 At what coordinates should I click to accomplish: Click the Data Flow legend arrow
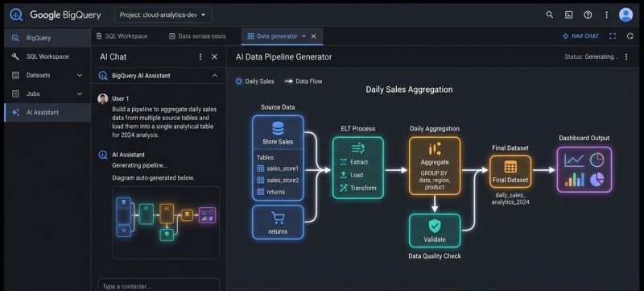[x=288, y=81]
